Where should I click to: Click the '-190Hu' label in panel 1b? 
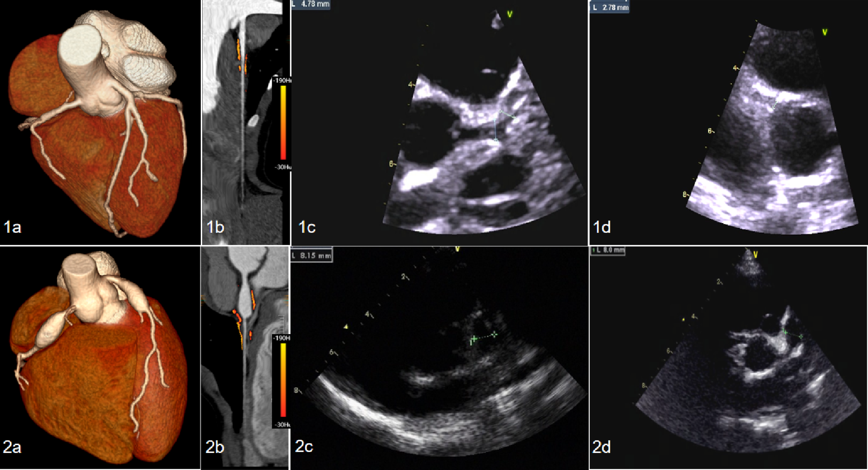click(283, 81)
